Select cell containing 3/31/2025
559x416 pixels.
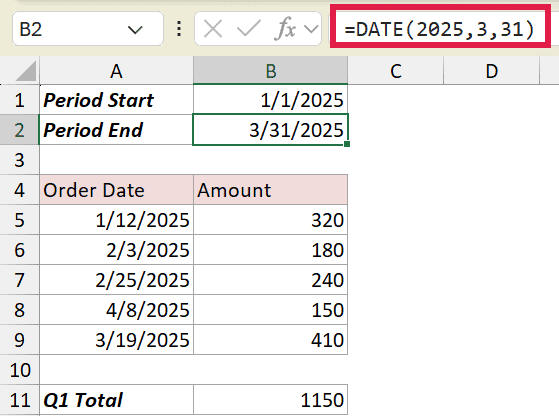pos(271,130)
